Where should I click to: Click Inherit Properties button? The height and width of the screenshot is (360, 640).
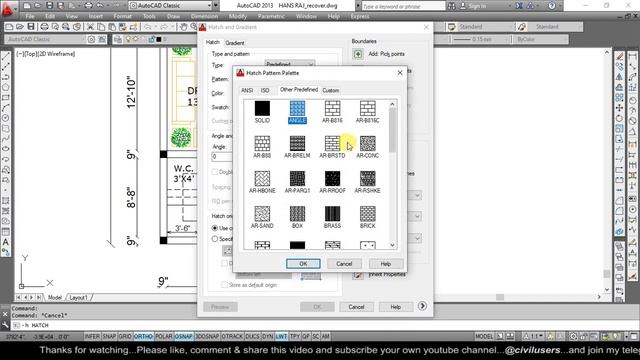(358, 275)
